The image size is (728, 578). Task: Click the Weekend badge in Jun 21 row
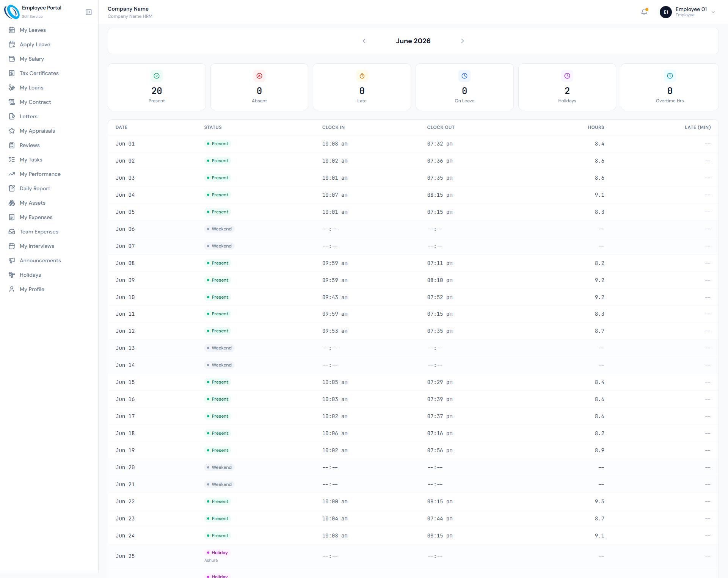[x=219, y=484]
